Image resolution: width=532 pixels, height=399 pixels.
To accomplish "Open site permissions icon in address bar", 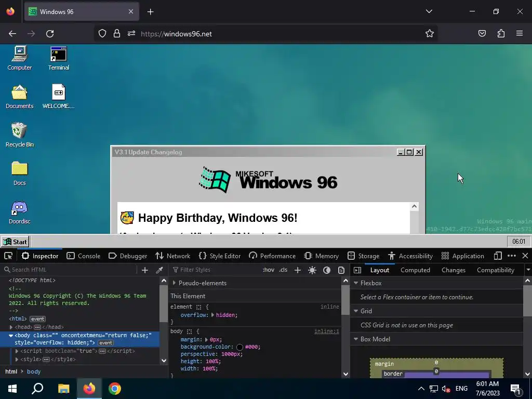I will 131,33.
